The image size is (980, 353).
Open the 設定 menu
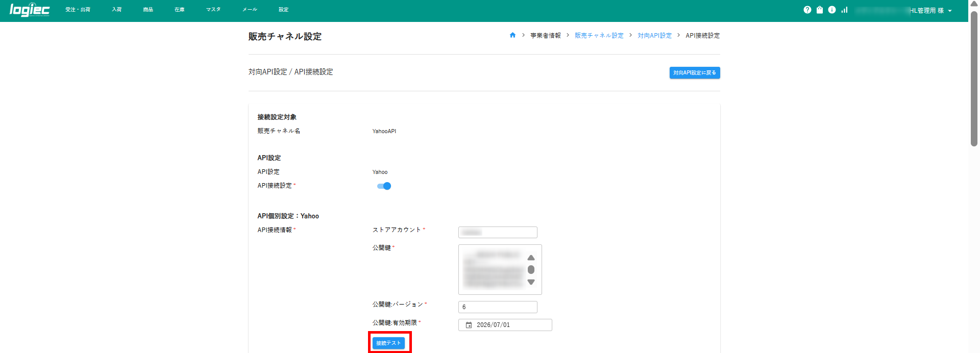click(283, 10)
